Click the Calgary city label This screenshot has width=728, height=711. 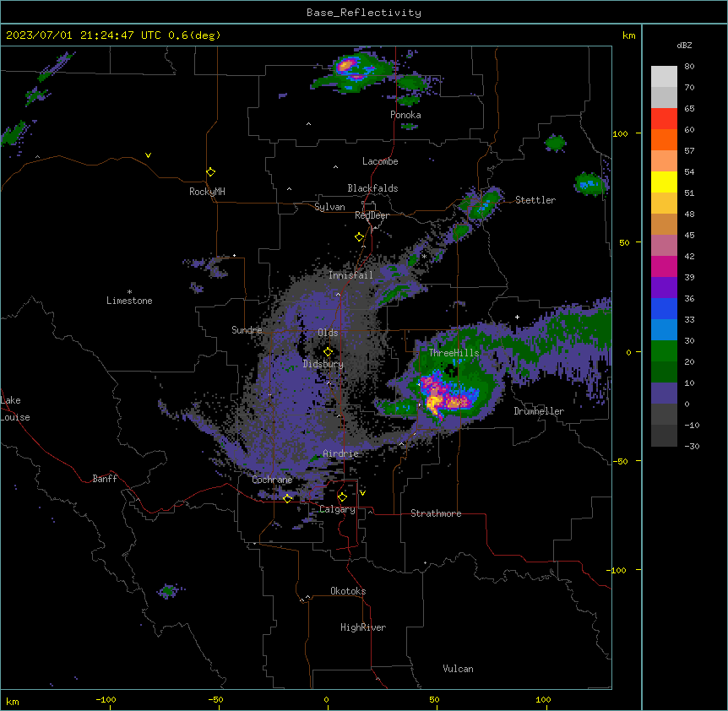[x=337, y=509]
